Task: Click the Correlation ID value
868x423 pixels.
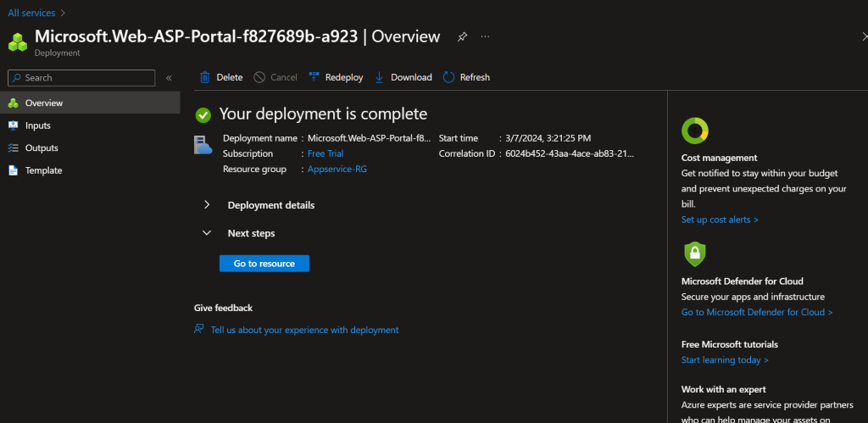Action: pos(570,153)
